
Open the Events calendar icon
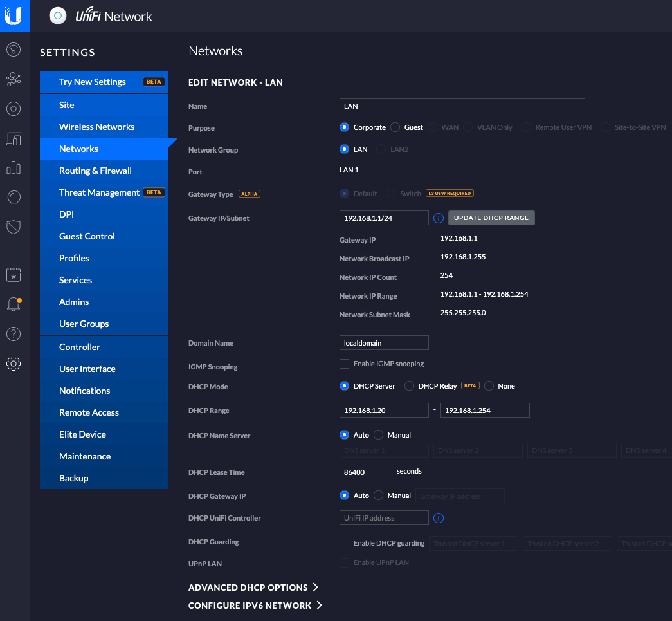[x=14, y=274]
